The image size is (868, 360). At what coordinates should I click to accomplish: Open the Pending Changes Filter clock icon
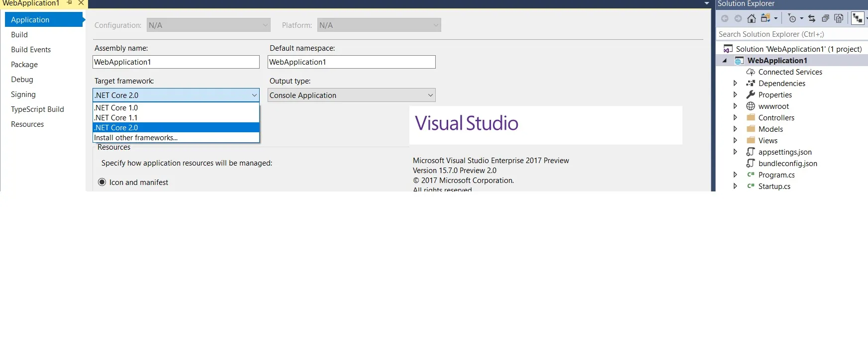(792, 18)
